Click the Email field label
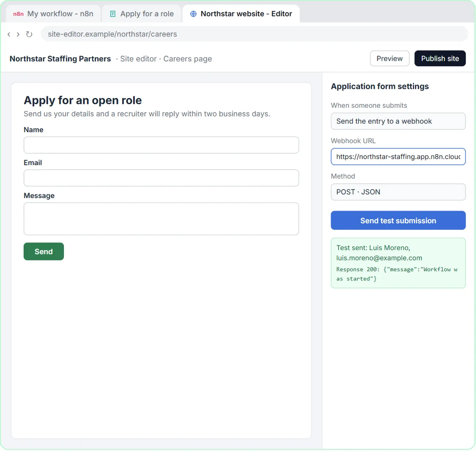The width and height of the screenshot is (476, 451). (33, 162)
